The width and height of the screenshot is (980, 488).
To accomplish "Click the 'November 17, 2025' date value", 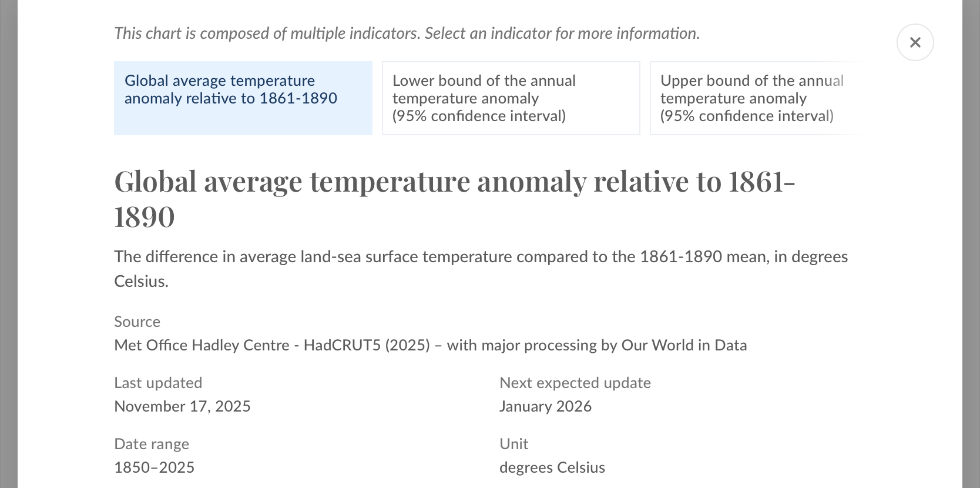I will pyautogui.click(x=182, y=406).
